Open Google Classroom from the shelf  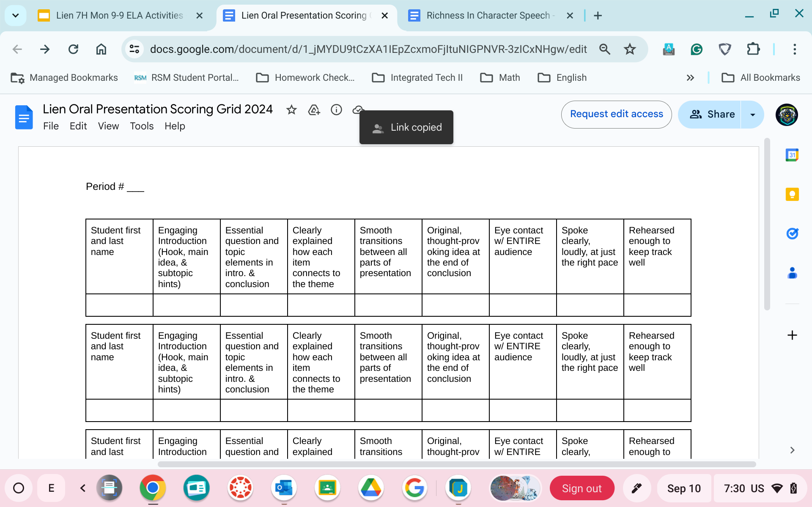(x=327, y=488)
